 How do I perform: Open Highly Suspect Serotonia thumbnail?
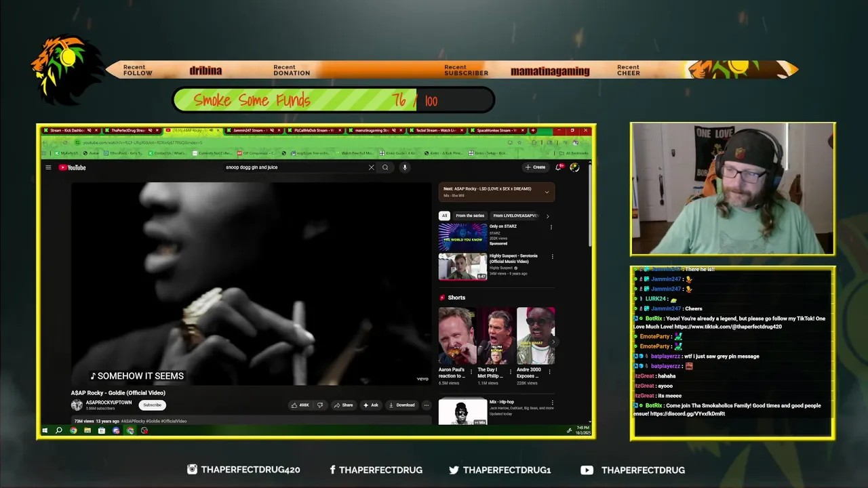click(x=462, y=267)
